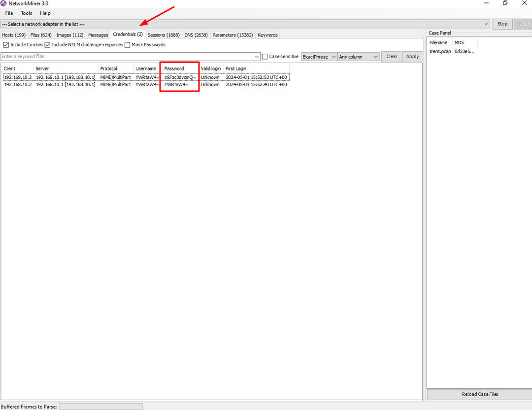Switch to the Sessions (1688) tab
Screen dimensions: 532x410
coord(164,35)
